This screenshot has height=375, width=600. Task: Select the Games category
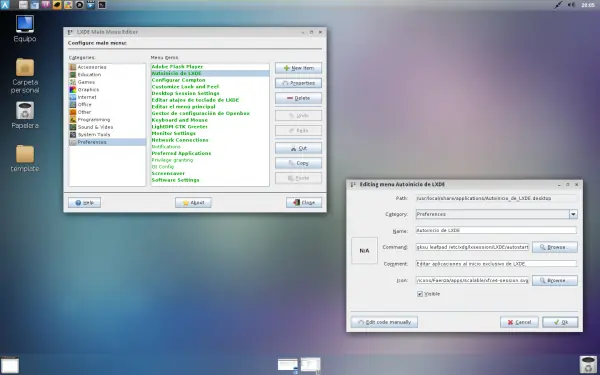click(107, 82)
